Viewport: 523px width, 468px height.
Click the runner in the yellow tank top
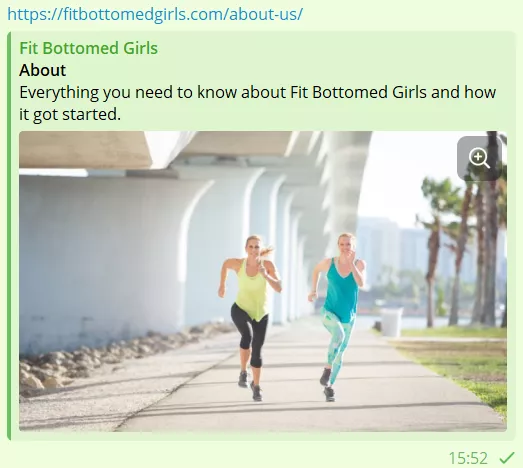tap(251, 317)
